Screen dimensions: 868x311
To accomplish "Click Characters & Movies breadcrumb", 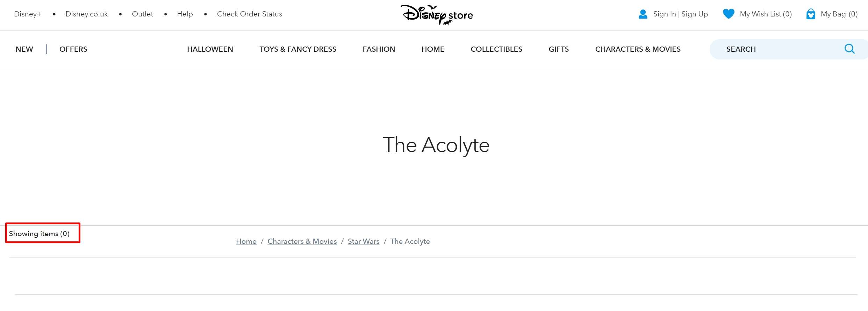I will (x=302, y=241).
